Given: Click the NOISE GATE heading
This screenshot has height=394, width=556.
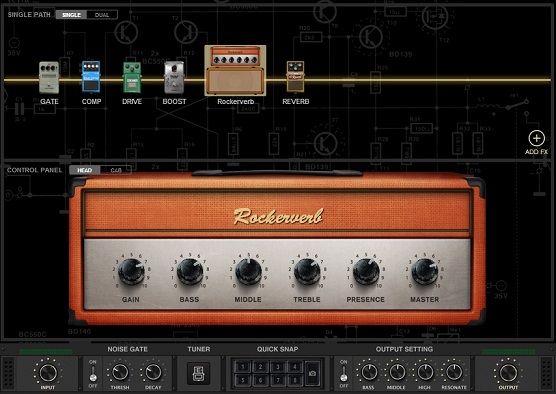Looking at the screenshot, I should 127,349.
